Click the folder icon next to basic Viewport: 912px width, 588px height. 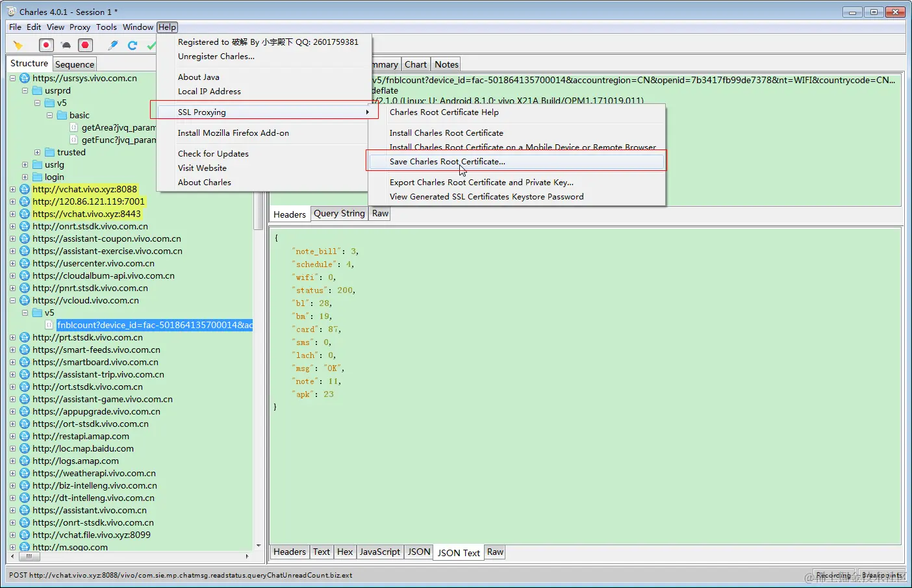[62, 115]
